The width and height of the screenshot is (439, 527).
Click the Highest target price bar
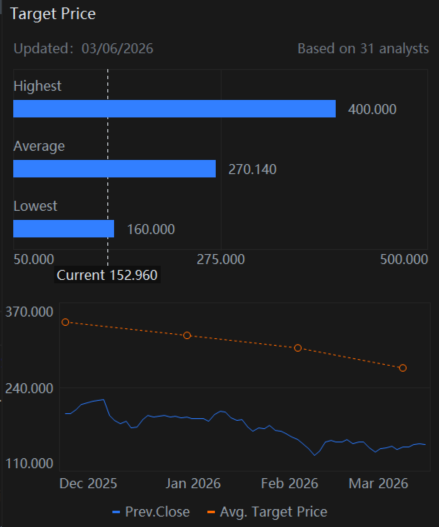tap(174, 109)
